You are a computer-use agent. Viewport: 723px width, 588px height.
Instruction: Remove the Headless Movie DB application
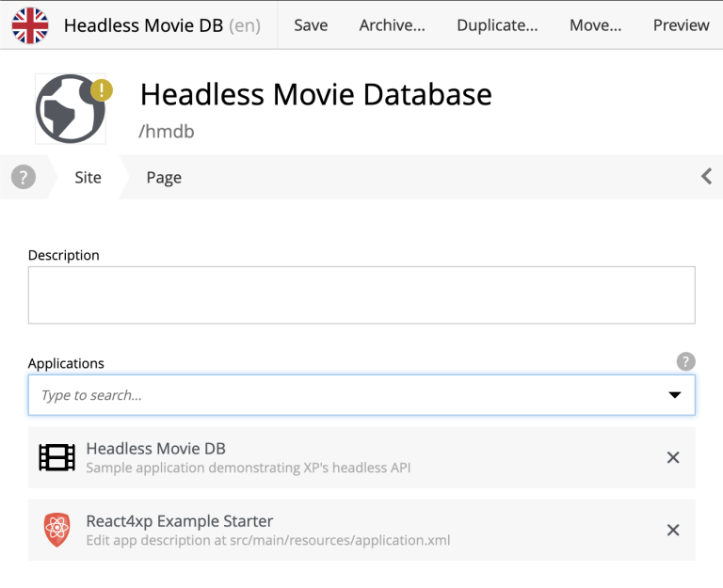[x=673, y=457]
